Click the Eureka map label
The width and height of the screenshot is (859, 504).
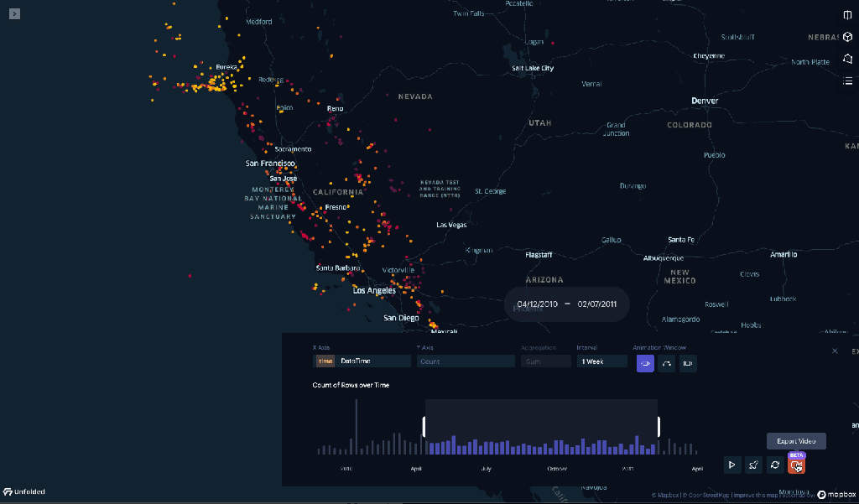click(226, 67)
